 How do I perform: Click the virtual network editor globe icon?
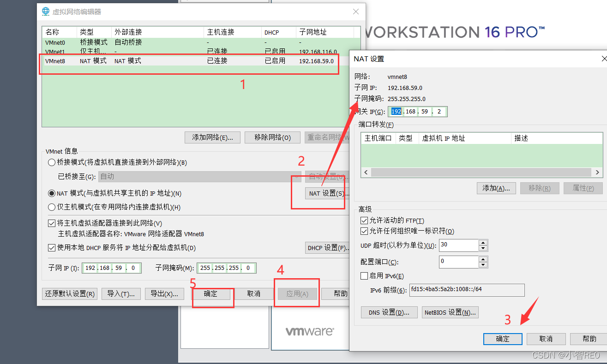click(46, 12)
